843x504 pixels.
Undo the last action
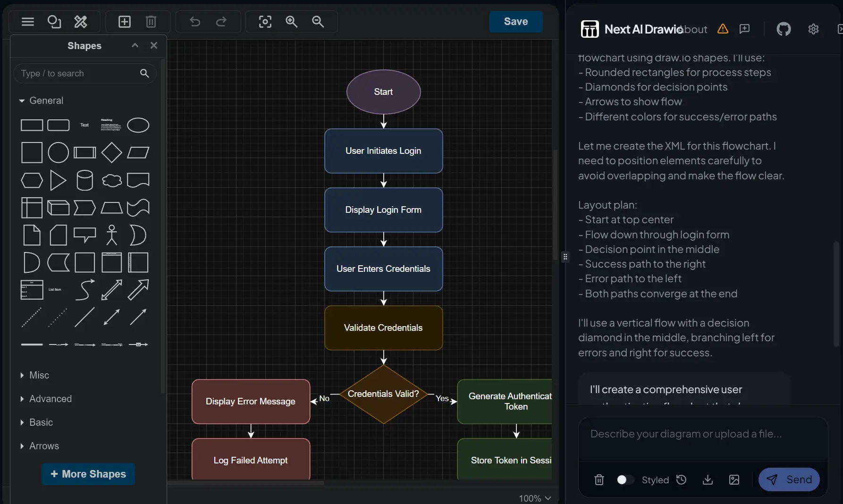tap(195, 22)
